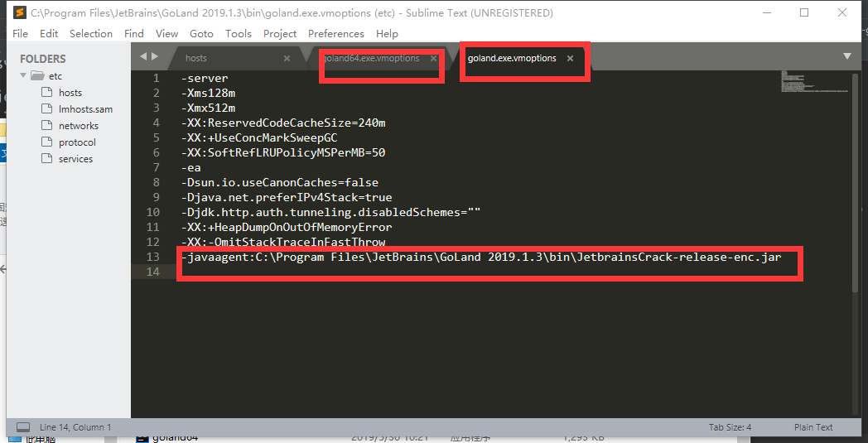Click the SoftRefLRUPolicyMSPerMB=50 line
Viewport: 868px width, 443px height.
click(283, 153)
